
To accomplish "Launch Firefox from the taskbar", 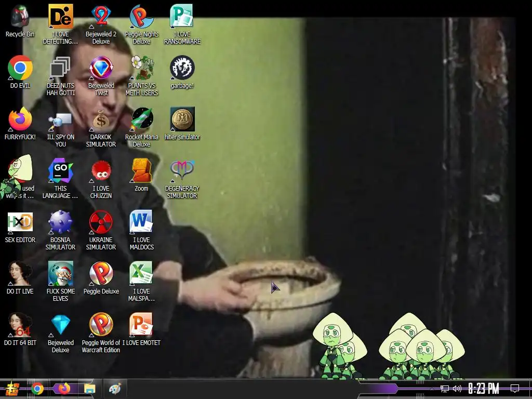I will 64,389.
